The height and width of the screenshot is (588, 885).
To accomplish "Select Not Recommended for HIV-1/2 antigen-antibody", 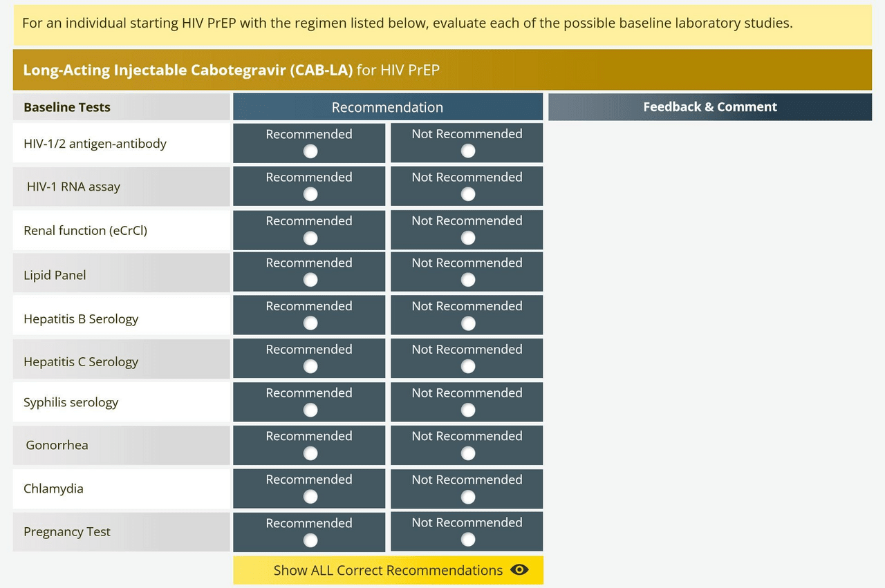I will 468,151.
